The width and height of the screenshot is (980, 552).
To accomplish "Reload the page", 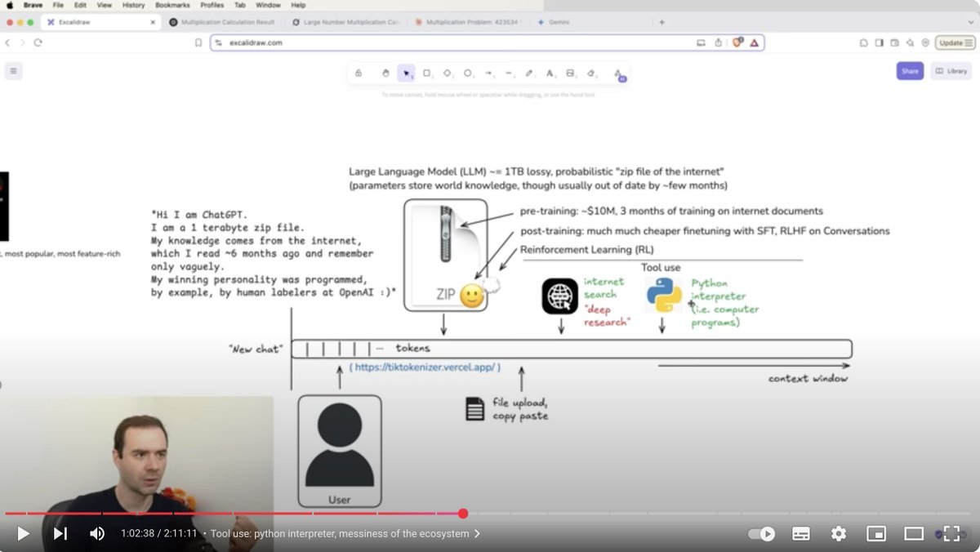I will click(x=38, y=42).
